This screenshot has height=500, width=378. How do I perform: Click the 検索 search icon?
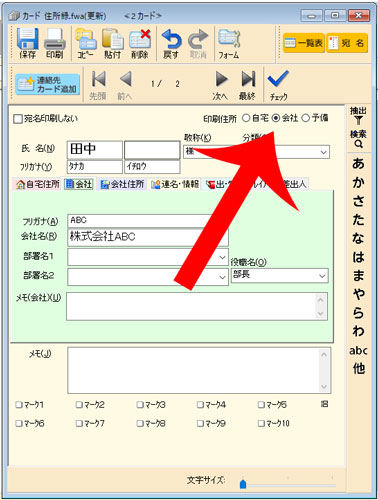click(358, 139)
